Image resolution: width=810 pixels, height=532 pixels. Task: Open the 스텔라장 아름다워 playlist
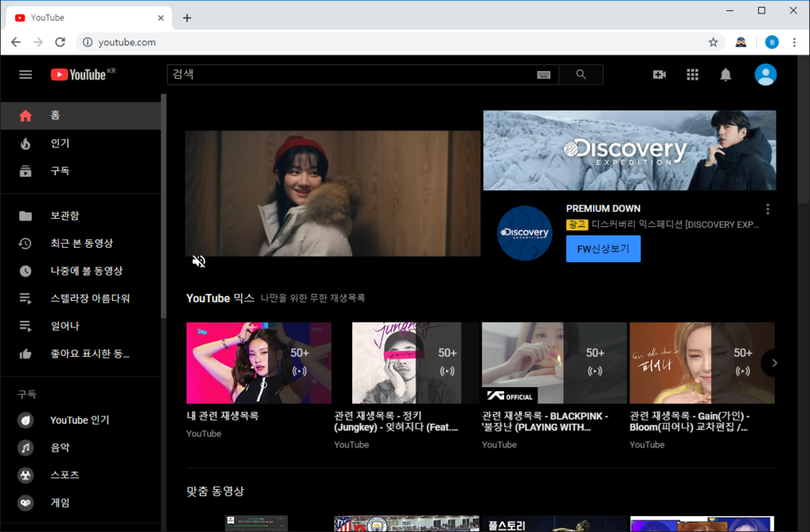click(80, 298)
